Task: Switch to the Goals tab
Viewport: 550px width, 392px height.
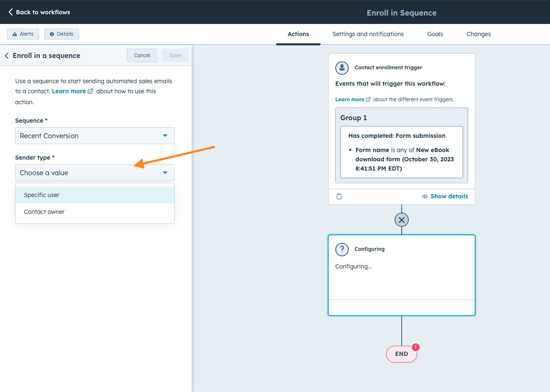Action: 435,34
